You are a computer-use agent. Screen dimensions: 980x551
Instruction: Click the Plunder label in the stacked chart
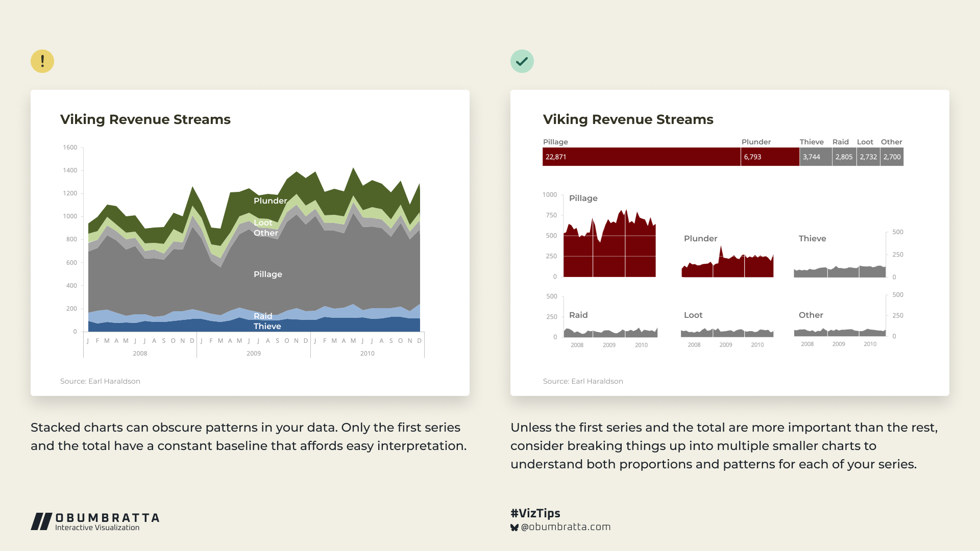[270, 201]
